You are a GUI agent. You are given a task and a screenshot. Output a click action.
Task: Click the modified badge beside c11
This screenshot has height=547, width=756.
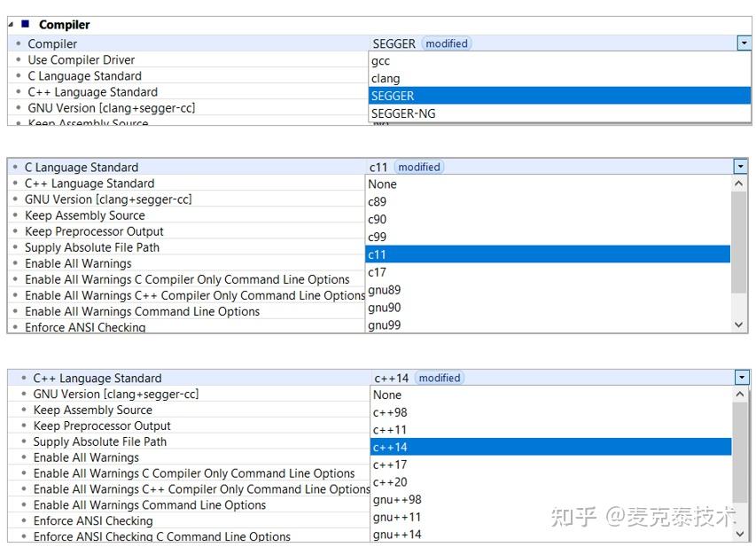click(x=418, y=166)
